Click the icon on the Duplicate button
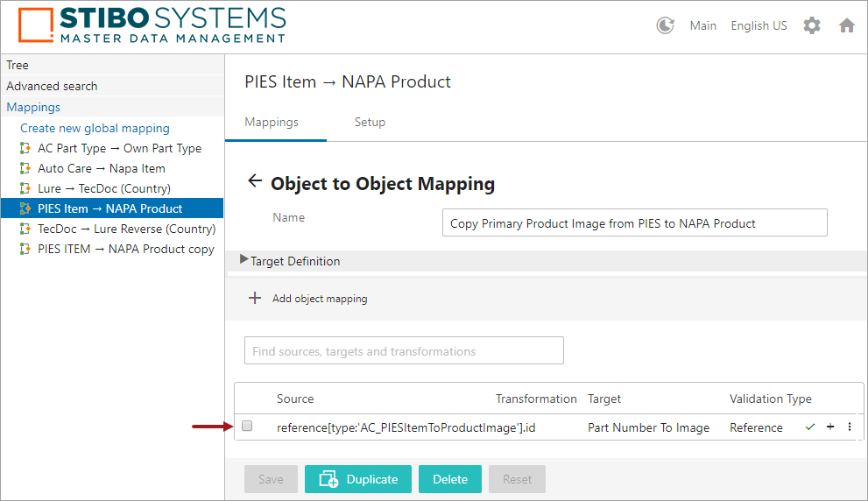This screenshot has height=501, width=868. tap(328, 479)
